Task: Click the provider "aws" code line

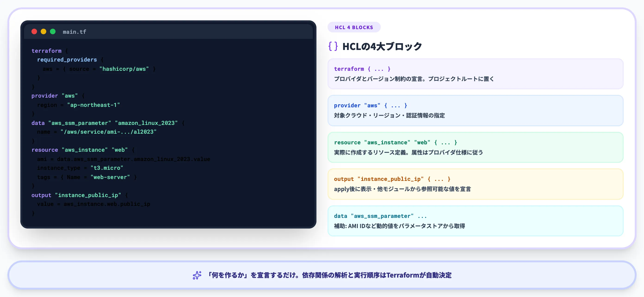Action: tap(58, 96)
